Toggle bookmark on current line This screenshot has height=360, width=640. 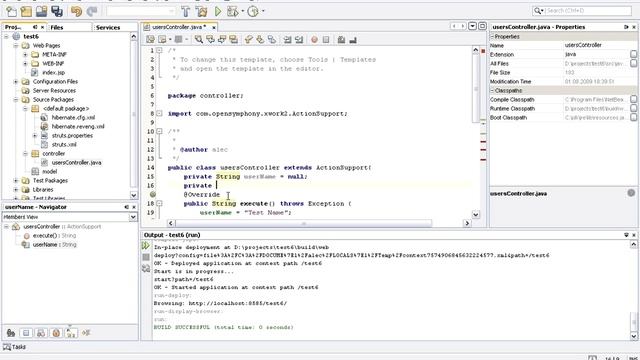[x=271, y=39]
